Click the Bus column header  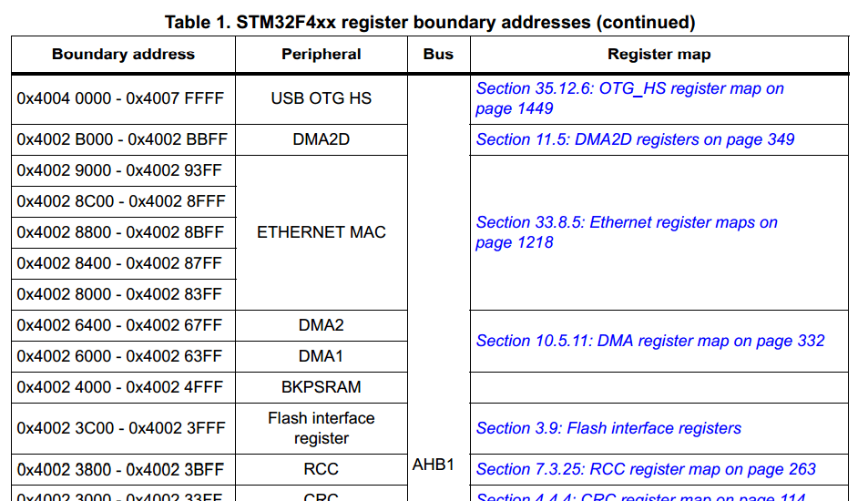[438, 55]
